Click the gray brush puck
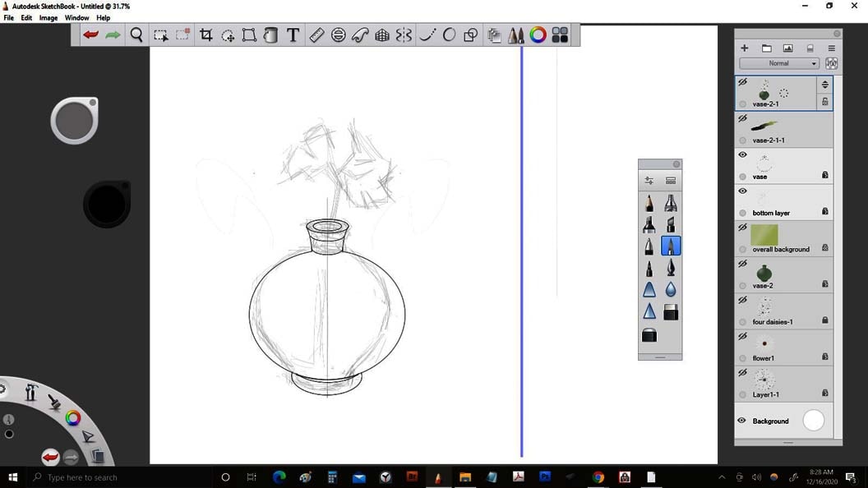Viewport: 868px width, 488px height. pyautogui.click(x=75, y=120)
